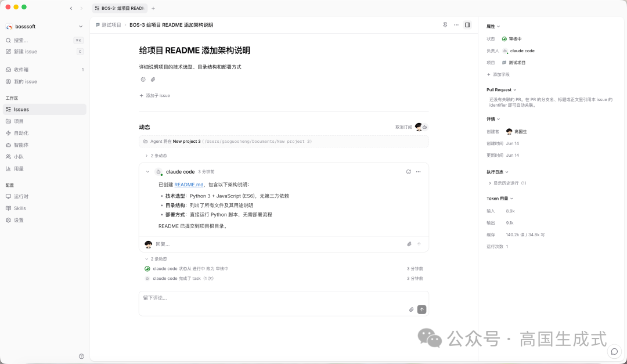
Task: Open 我的 issue in sidebar
Action: coord(44,82)
